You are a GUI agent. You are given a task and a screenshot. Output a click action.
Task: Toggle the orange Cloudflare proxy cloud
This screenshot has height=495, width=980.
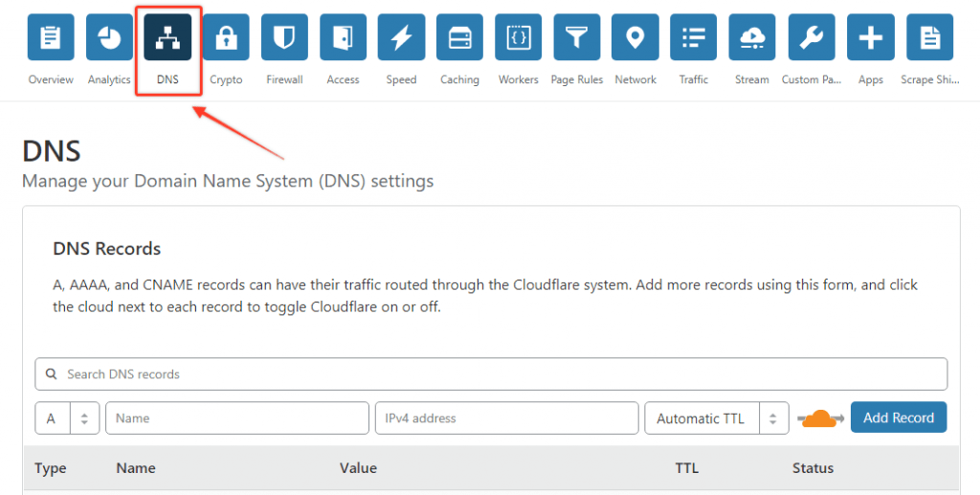pos(820,418)
